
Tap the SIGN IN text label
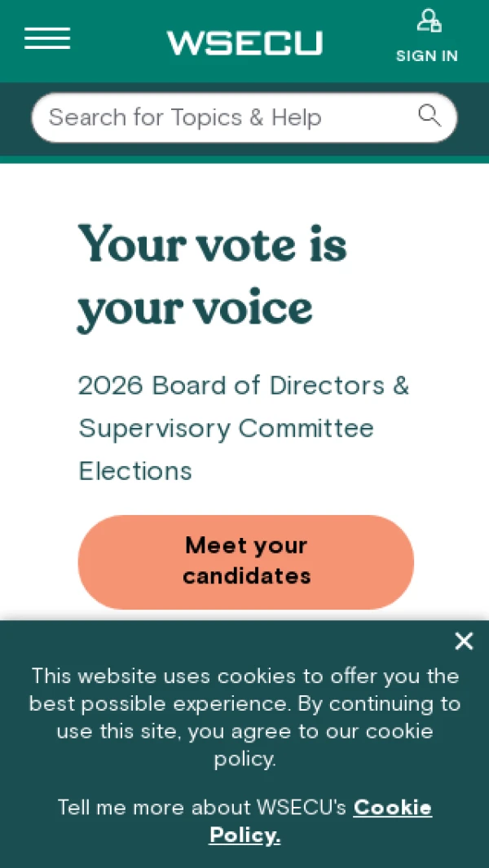(x=427, y=56)
